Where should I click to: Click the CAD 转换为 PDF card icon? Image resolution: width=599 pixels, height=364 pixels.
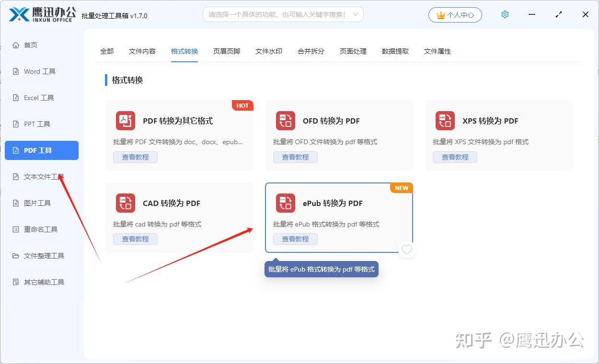(126, 203)
